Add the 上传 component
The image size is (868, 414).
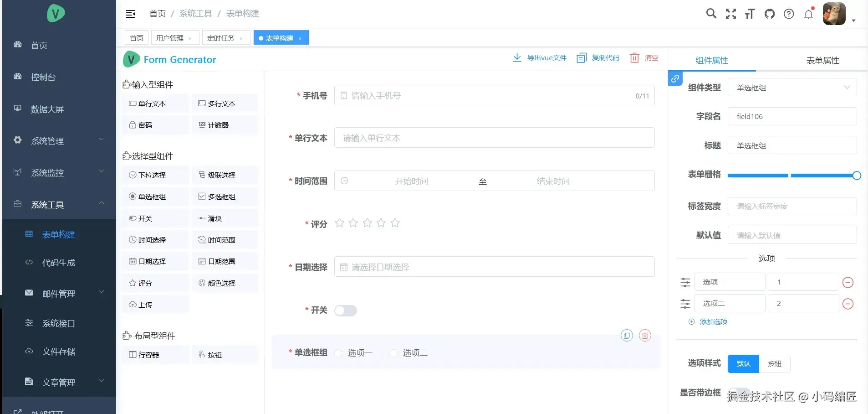tap(155, 305)
